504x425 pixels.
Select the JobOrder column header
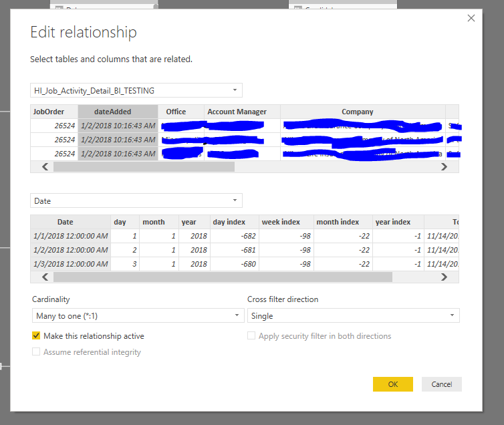click(54, 112)
